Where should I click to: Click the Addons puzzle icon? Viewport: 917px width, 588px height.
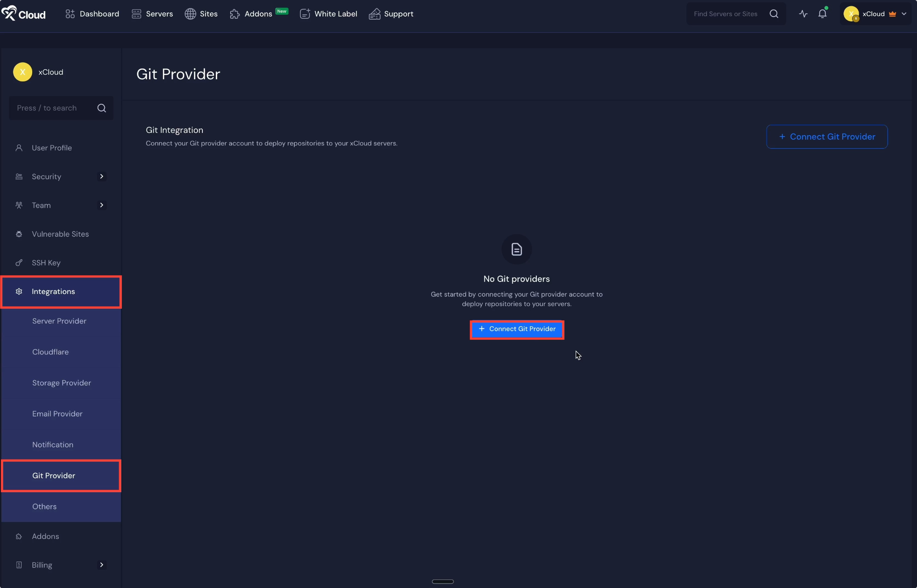pyautogui.click(x=235, y=14)
